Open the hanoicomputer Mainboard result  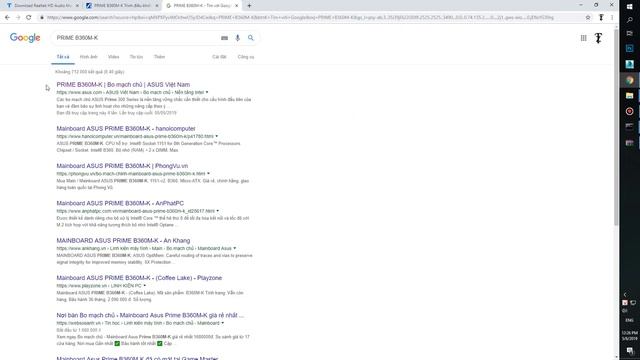pyautogui.click(x=126, y=129)
